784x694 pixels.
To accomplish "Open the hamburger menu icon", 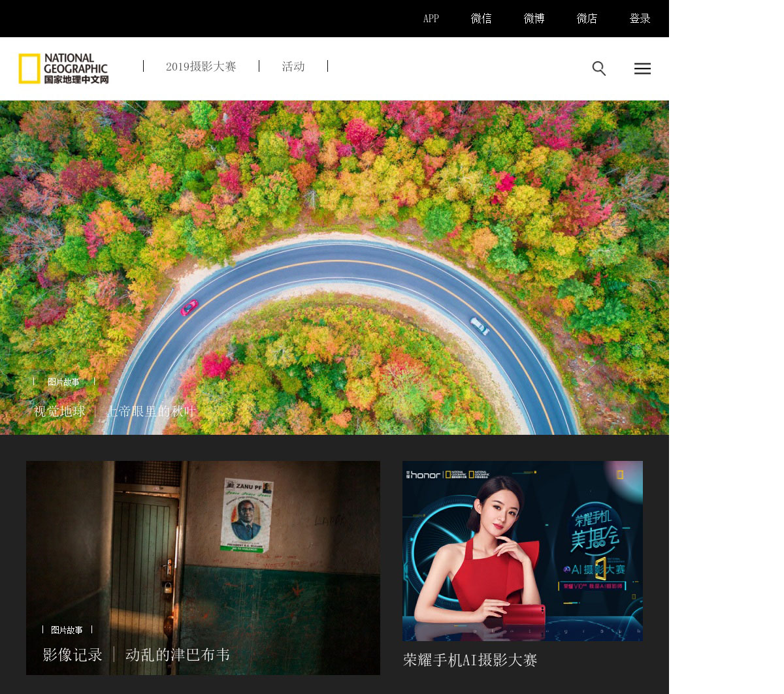I will coord(642,69).
